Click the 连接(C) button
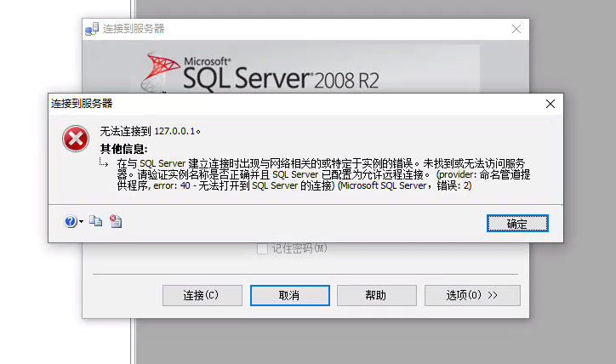 pos(202,295)
